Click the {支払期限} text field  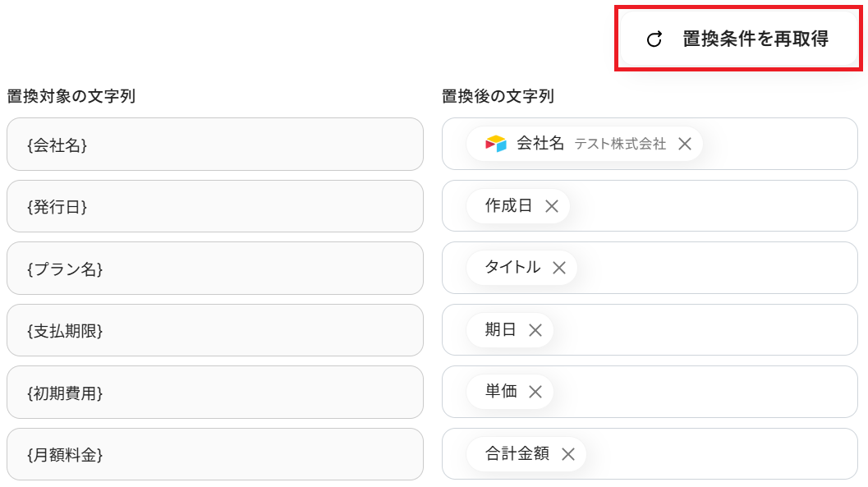(215, 330)
